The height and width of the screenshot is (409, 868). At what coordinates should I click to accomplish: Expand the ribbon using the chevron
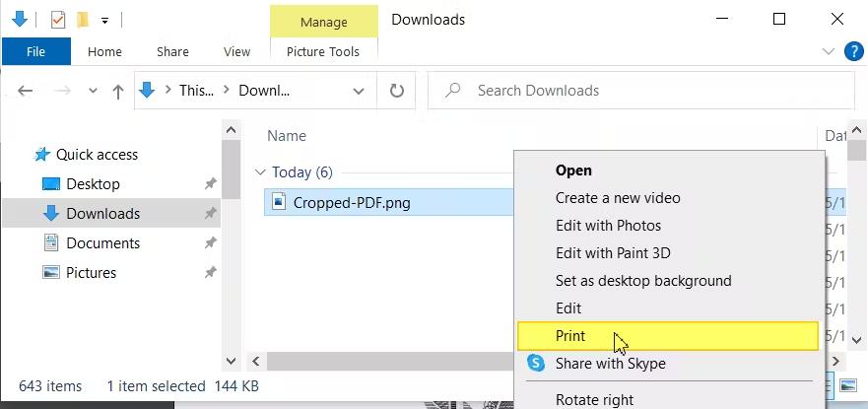pos(828,51)
